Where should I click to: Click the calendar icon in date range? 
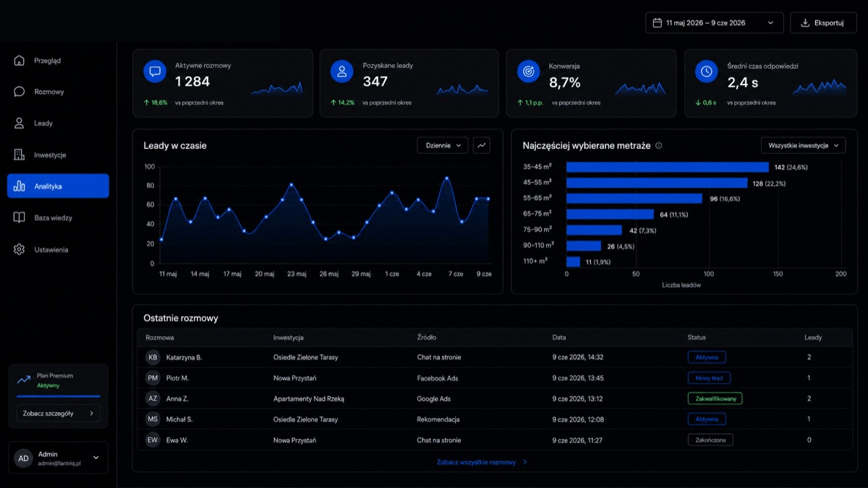[x=658, y=23]
